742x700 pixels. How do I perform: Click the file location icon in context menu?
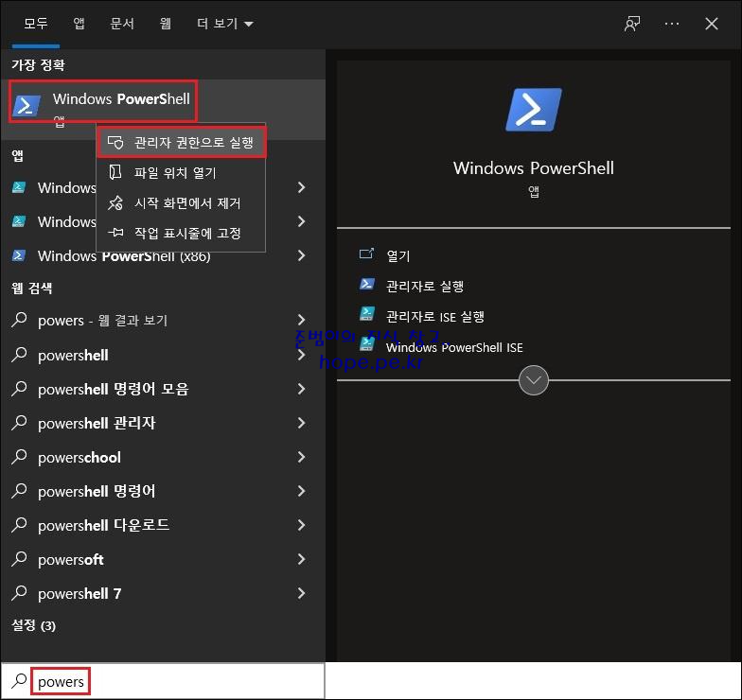(x=115, y=172)
